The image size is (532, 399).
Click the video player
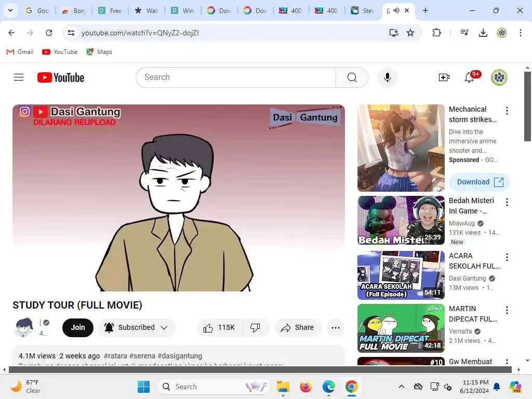[179, 198]
